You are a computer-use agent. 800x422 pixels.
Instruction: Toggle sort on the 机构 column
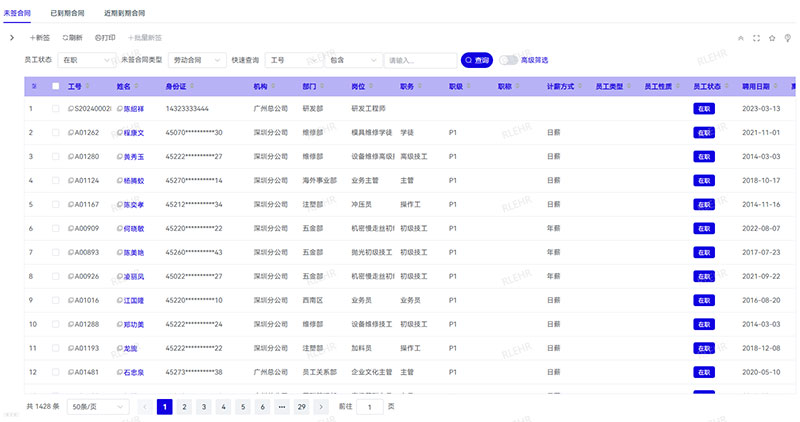pyautogui.click(x=273, y=86)
